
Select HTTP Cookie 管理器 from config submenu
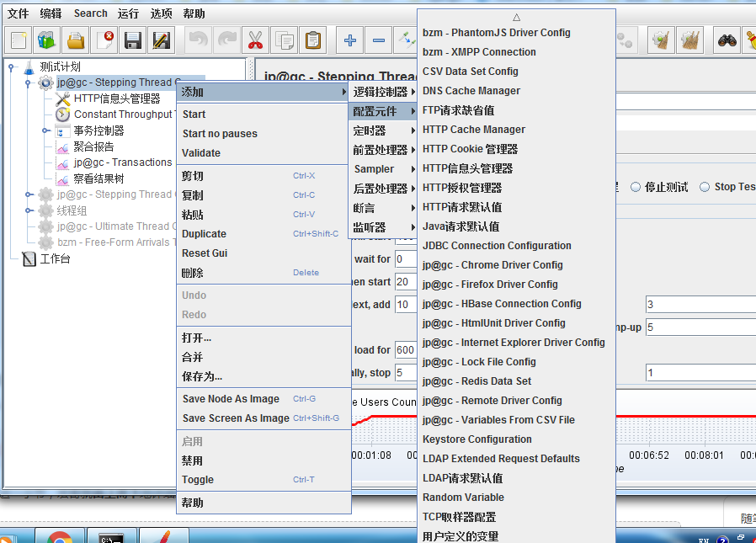coord(470,149)
